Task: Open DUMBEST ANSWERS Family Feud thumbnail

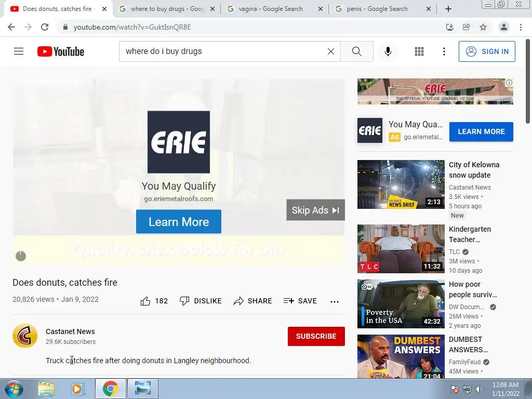Action: (x=401, y=356)
